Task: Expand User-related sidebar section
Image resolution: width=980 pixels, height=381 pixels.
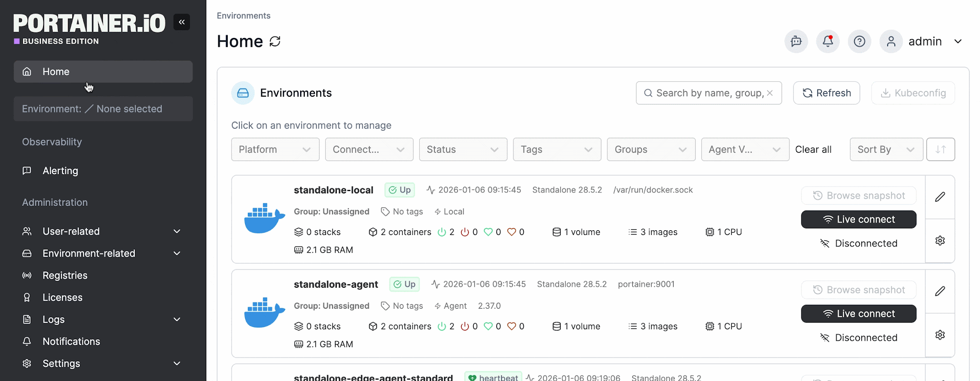Action: tap(103, 231)
